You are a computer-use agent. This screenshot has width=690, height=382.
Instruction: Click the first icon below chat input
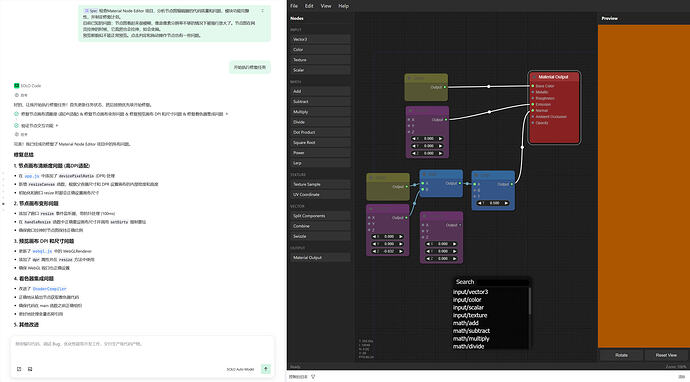[19, 369]
